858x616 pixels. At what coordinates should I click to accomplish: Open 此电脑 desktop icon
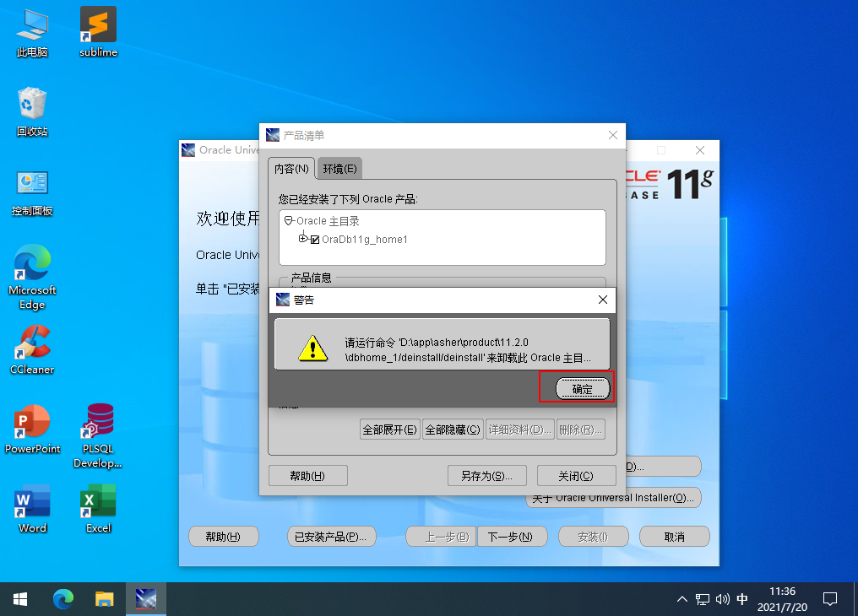(x=32, y=33)
